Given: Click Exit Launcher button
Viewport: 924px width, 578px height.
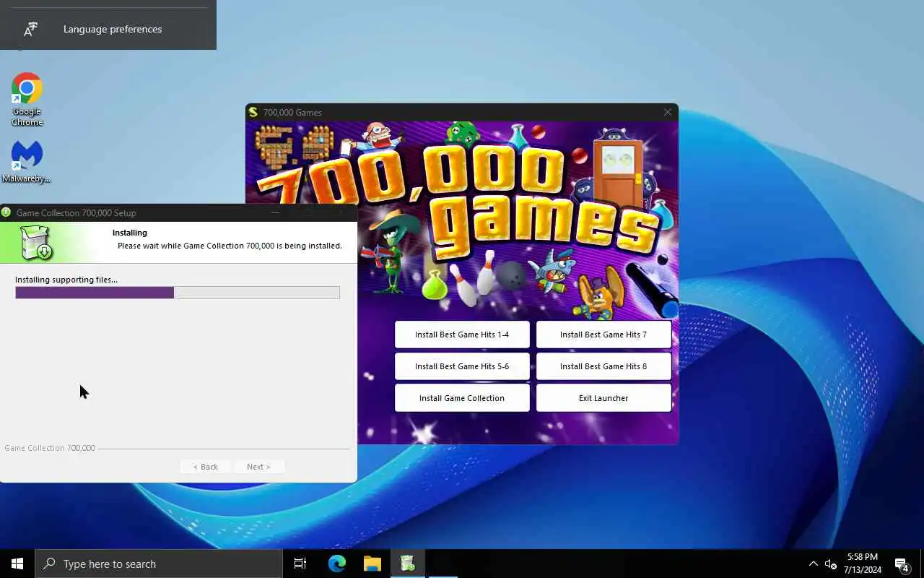Looking at the screenshot, I should 603,398.
